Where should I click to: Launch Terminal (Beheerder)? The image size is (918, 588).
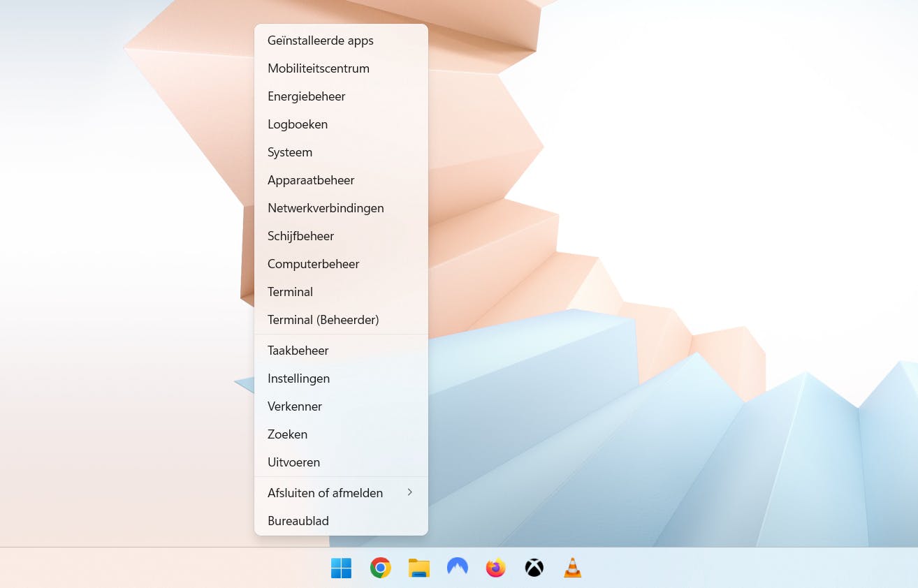[x=323, y=319]
